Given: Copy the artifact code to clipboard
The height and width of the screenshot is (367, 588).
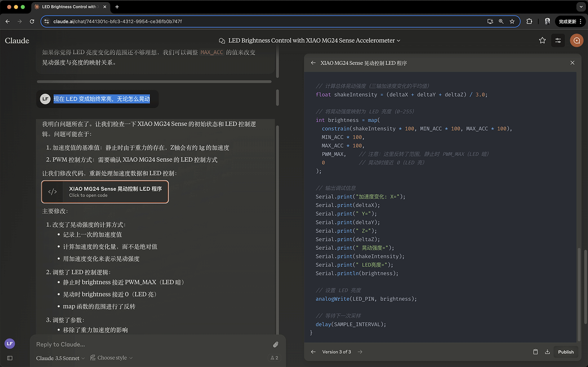Looking at the screenshot, I should click(535, 352).
